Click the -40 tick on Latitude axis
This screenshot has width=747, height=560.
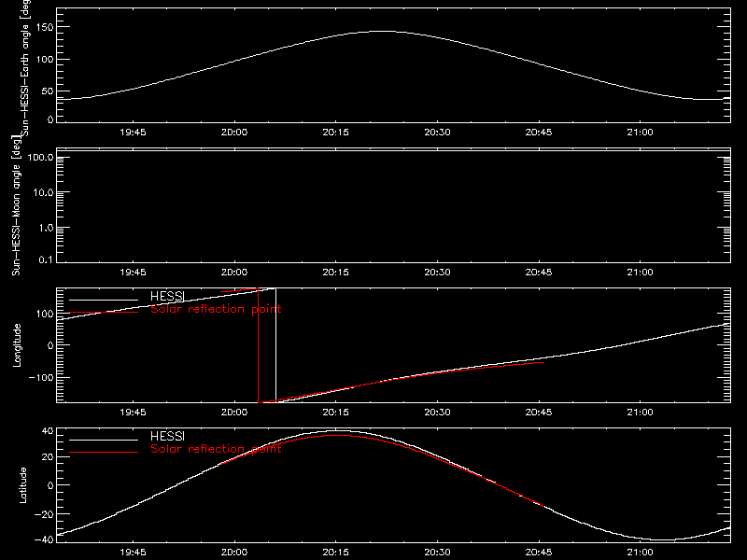tap(44, 539)
